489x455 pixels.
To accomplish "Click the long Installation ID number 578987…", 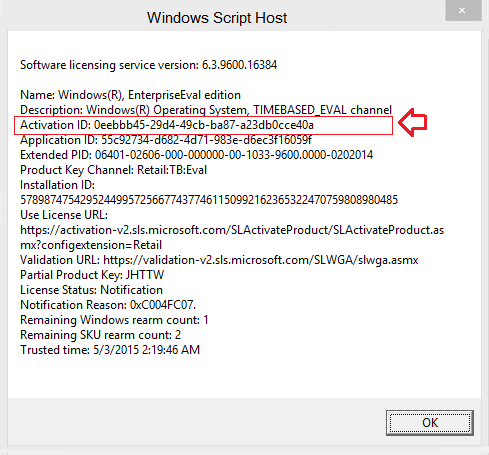I will [x=209, y=200].
